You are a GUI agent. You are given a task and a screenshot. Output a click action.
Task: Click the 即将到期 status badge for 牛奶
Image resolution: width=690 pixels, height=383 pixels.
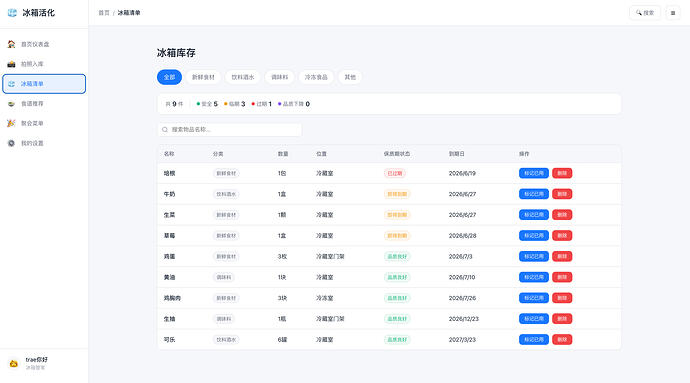397,194
